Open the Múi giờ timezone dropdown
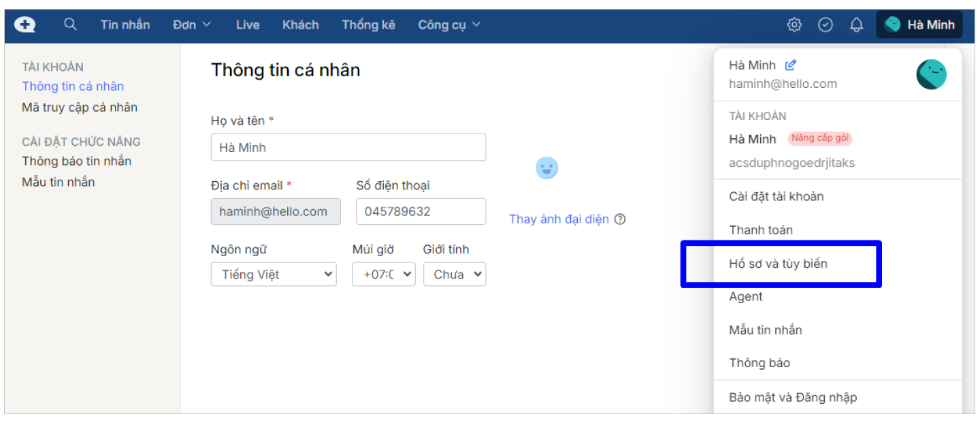This screenshot has width=980, height=423. click(383, 275)
